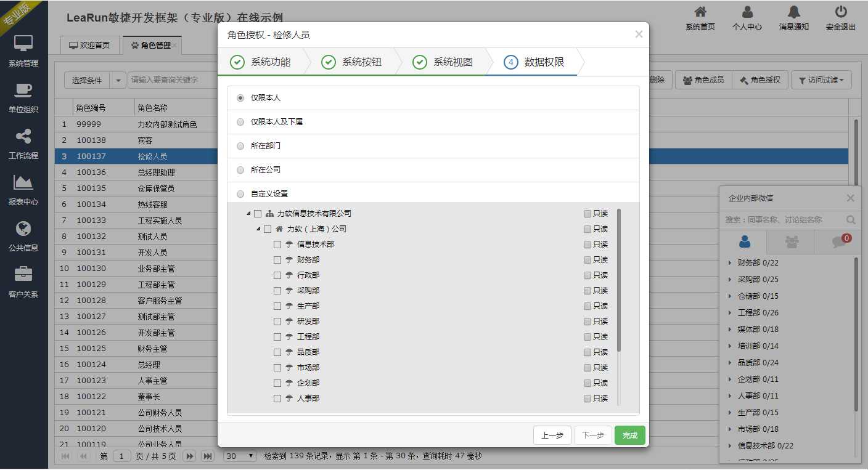Click 完成 green button
Viewport: 868px width, 470px height.
(x=630, y=436)
